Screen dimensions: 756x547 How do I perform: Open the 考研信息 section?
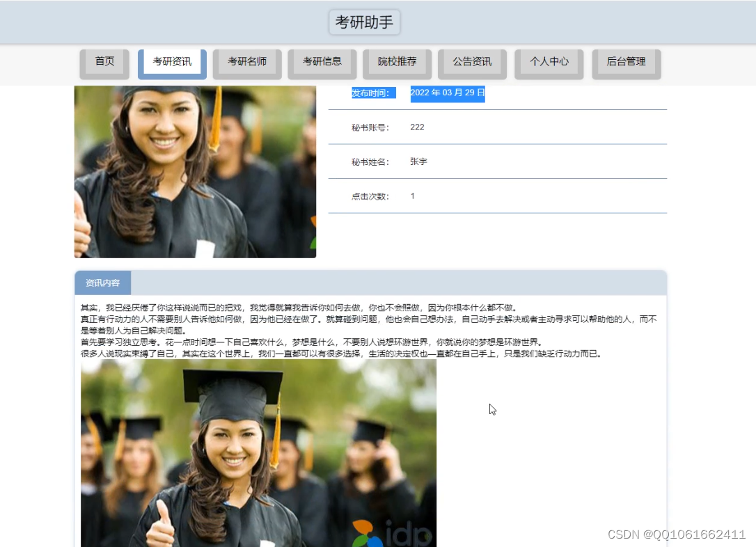pos(322,63)
